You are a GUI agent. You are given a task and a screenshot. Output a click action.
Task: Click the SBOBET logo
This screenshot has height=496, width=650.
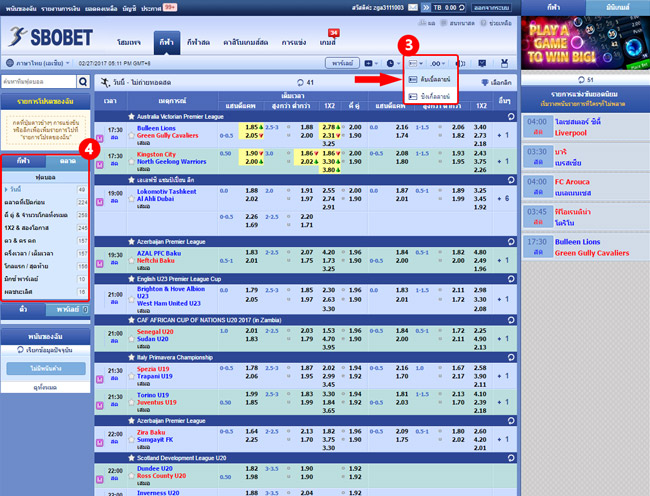(51, 37)
